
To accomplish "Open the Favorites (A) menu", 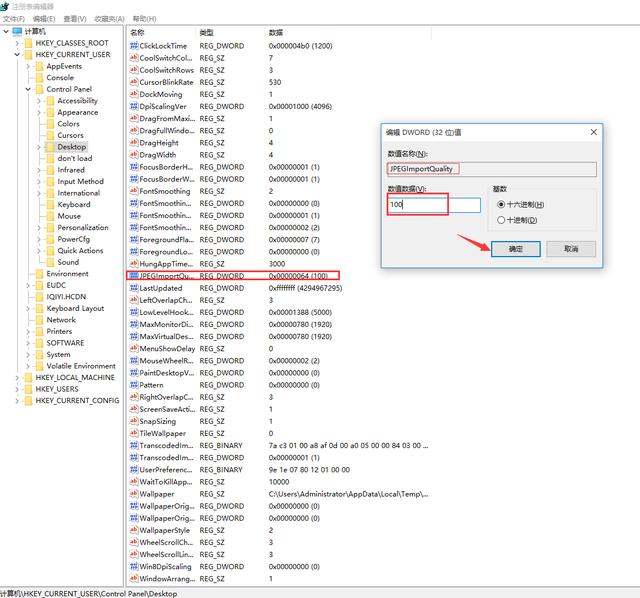I will [x=109, y=19].
